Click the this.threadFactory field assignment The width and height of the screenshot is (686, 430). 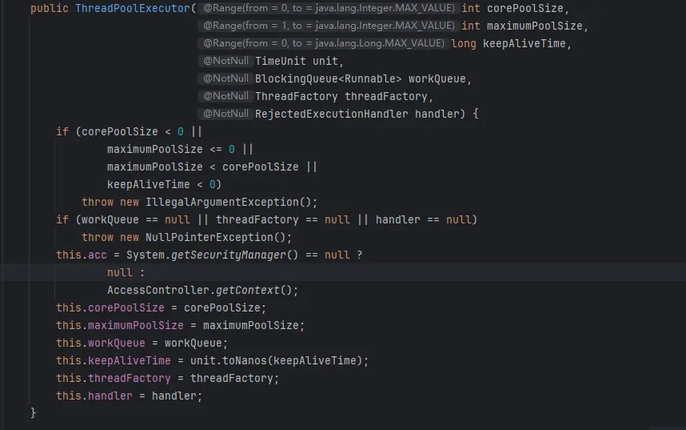pyautogui.click(x=113, y=378)
